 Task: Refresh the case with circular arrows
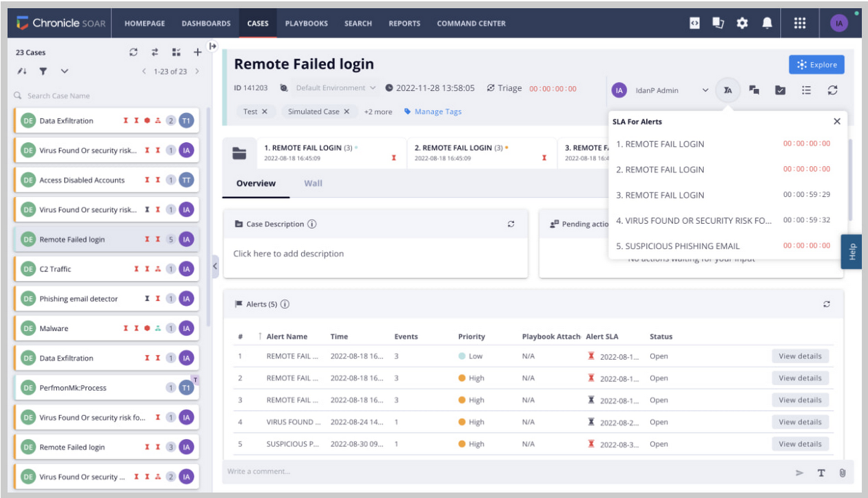[832, 90]
